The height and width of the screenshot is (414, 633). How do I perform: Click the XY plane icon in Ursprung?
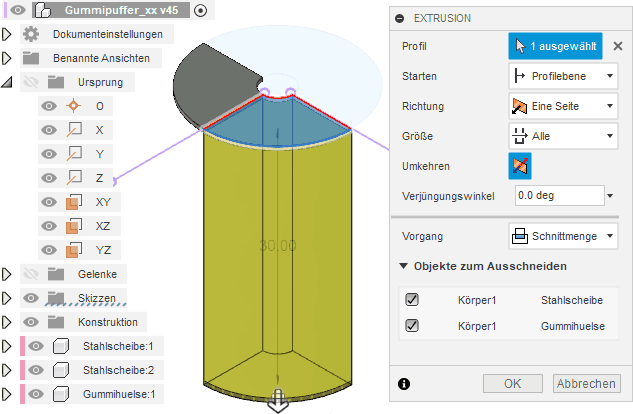(72, 202)
